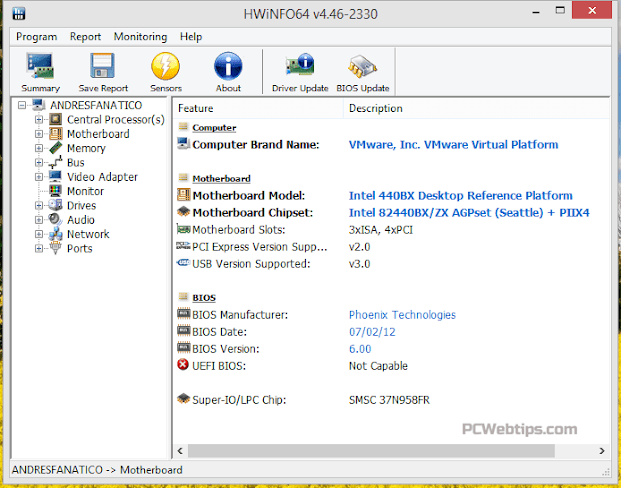
Task: Click the ANDRESFANATICO computer icon
Action: tap(38, 105)
